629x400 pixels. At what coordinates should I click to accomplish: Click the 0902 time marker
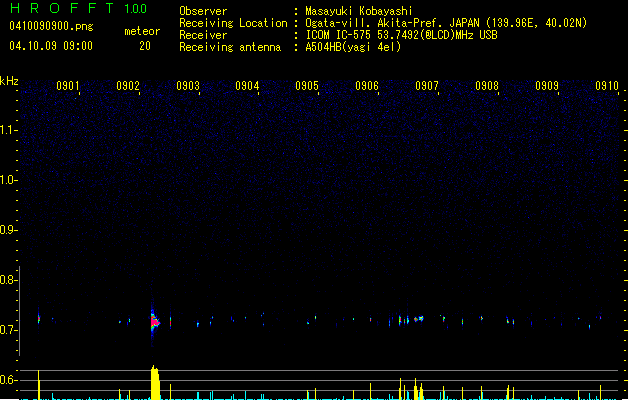[x=128, y=86]
